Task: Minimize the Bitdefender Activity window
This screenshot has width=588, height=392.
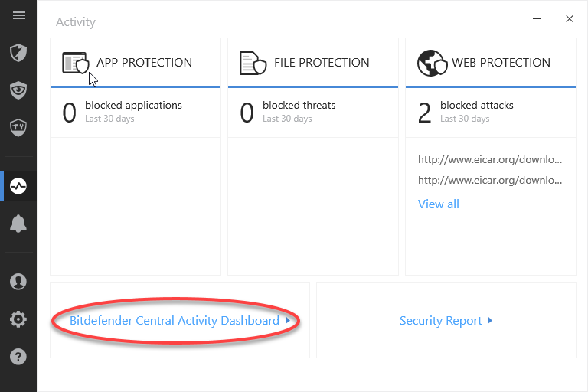Action: click(x=537, y=18)
